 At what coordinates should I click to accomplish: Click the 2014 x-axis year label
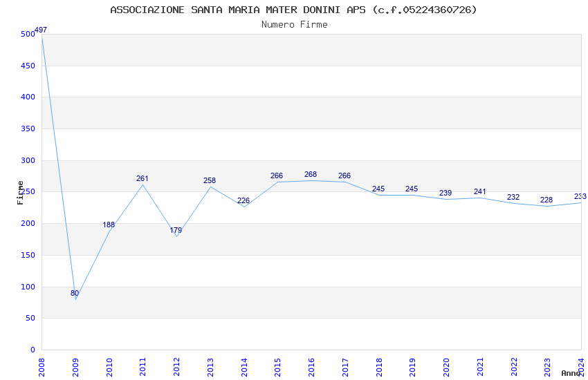(244, 367)
